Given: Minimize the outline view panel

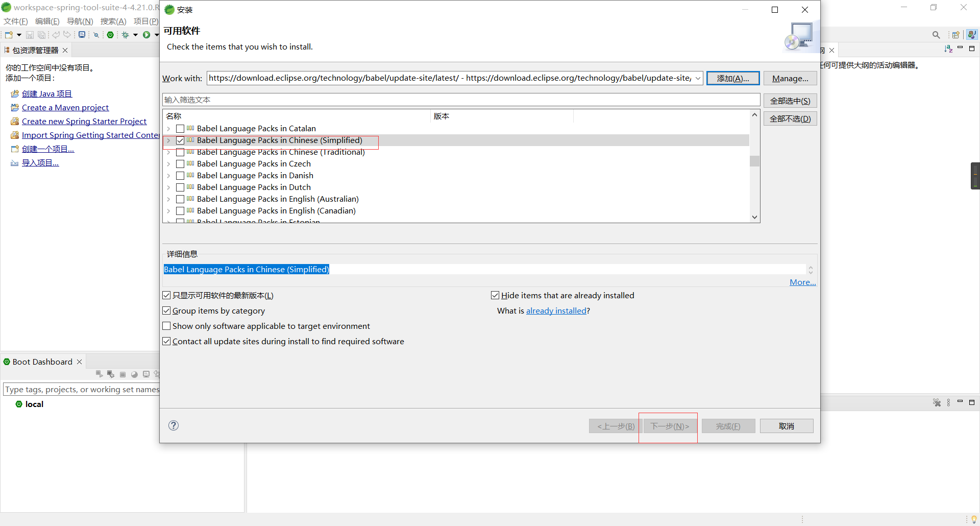Looking at the screenshot, I should pyautogui.click(x=960, y=49).
